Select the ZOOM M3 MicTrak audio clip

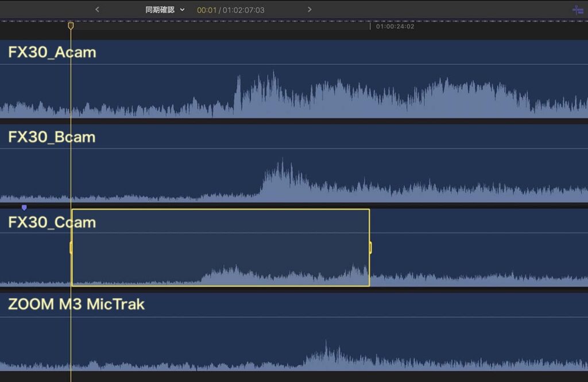pyautogui.click(x=294, y=332)
